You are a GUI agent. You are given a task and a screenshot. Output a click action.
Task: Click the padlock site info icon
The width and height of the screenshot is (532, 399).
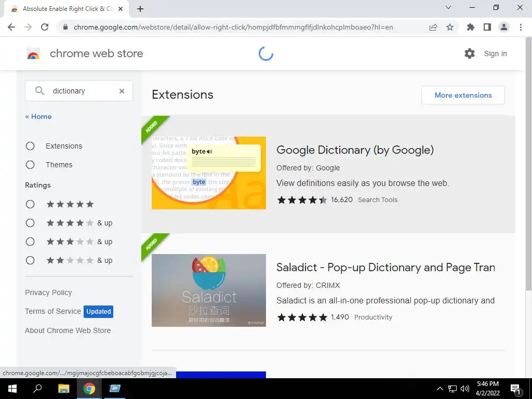pyautogui.click(x=65, y=27)
